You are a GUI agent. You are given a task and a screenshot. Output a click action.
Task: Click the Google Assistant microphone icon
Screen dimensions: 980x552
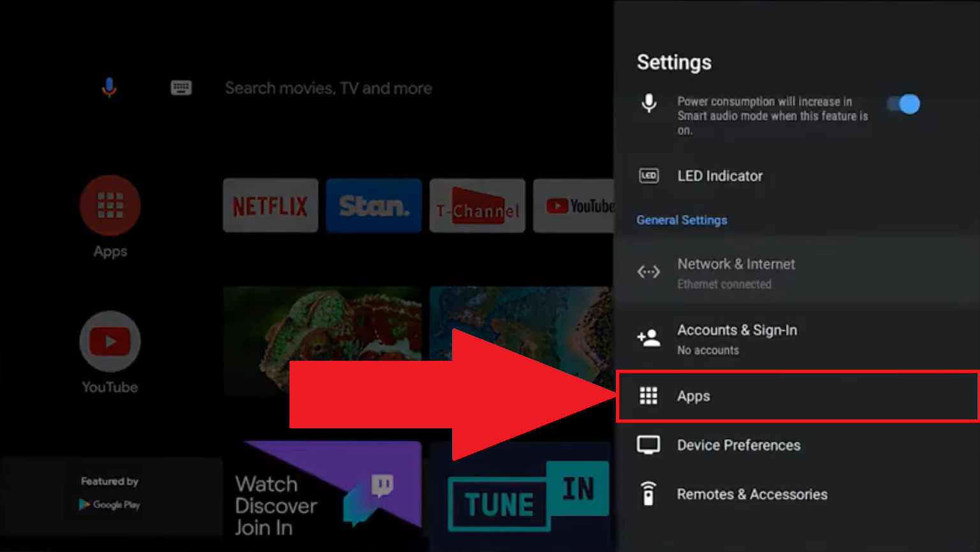click(109, 87)
